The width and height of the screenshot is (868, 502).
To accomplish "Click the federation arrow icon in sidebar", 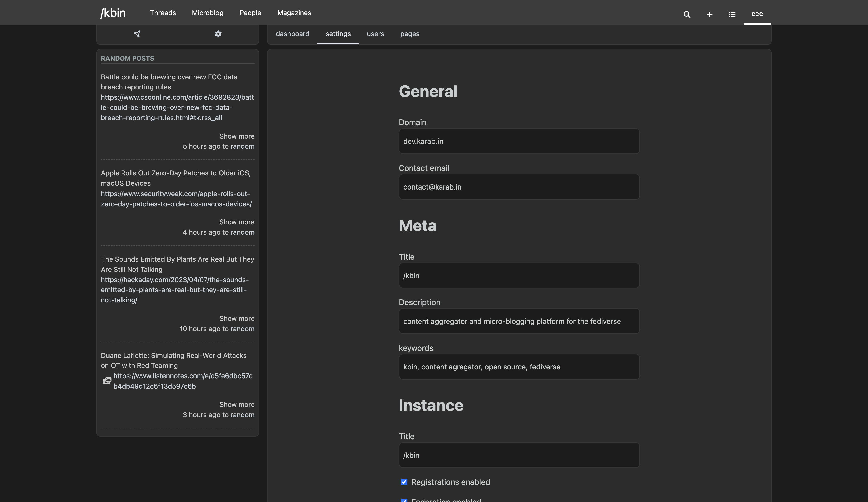I will (x=137, y=34).
